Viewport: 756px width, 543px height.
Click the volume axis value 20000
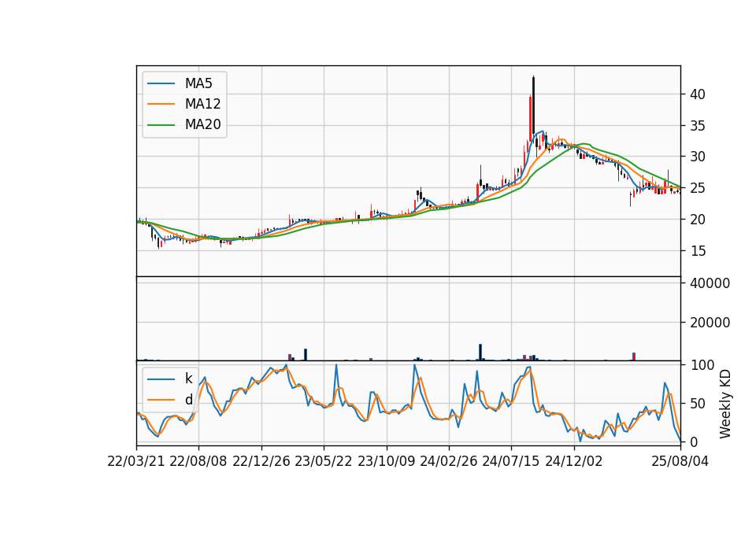coord(710,323)
